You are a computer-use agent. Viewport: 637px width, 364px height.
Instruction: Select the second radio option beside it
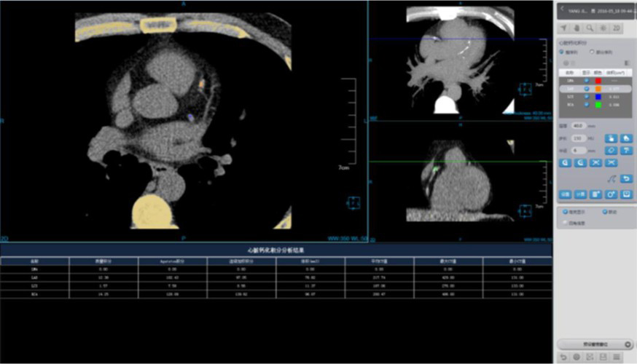590,52
